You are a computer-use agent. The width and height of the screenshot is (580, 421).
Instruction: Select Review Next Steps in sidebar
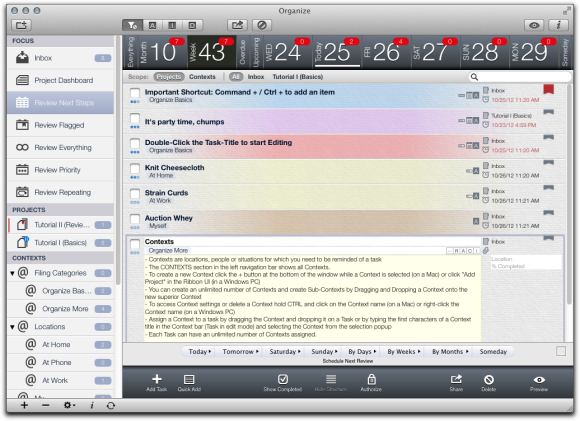coord(61,102)
